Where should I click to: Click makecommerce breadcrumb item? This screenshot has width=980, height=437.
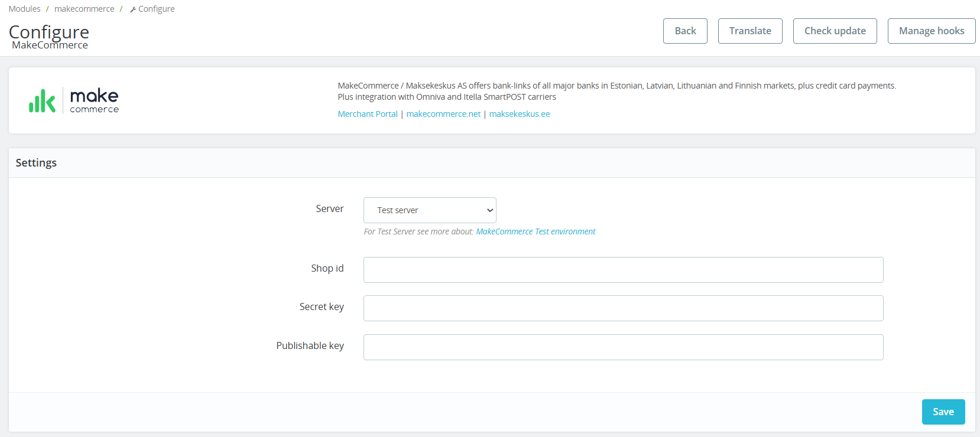pos(85,9)
